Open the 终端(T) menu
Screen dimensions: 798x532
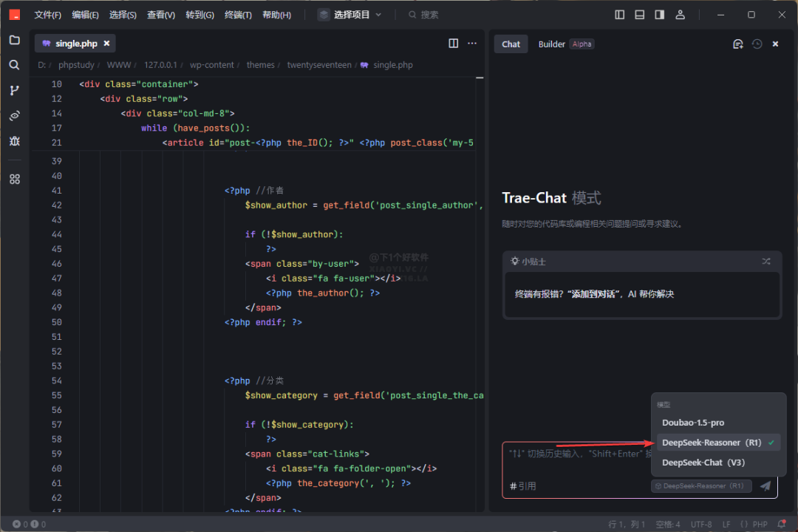[x=238, y=15]
